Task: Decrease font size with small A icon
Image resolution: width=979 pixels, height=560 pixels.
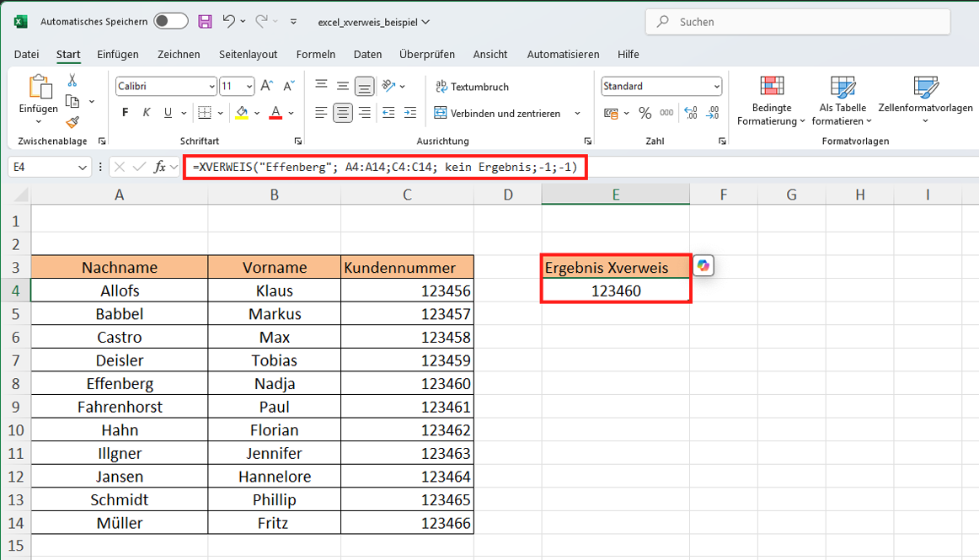Action: [289, 86]
